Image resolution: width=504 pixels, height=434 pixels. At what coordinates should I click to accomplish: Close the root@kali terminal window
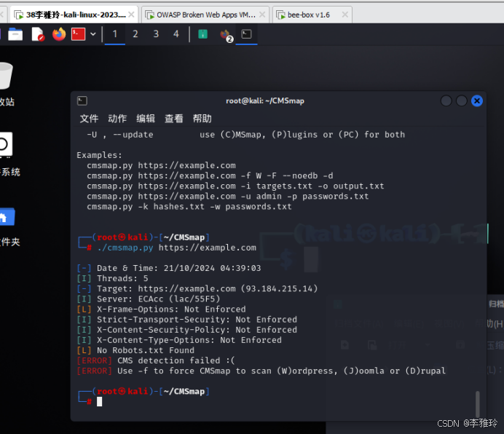(477, 101)
